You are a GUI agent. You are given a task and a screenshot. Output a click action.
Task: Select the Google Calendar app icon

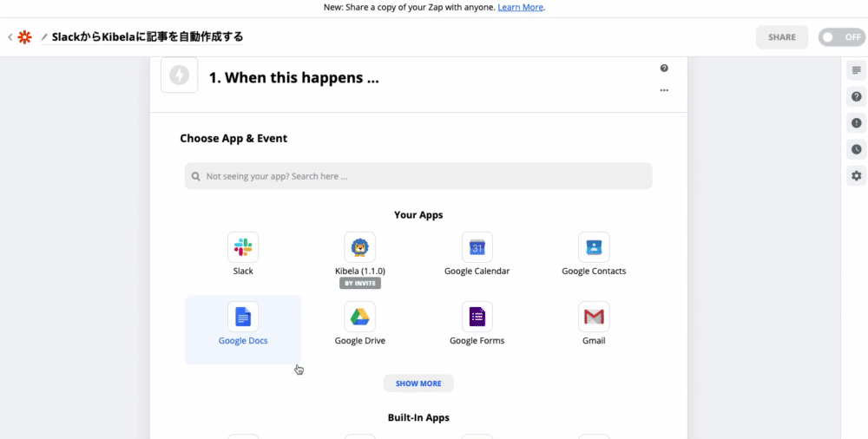477,247
